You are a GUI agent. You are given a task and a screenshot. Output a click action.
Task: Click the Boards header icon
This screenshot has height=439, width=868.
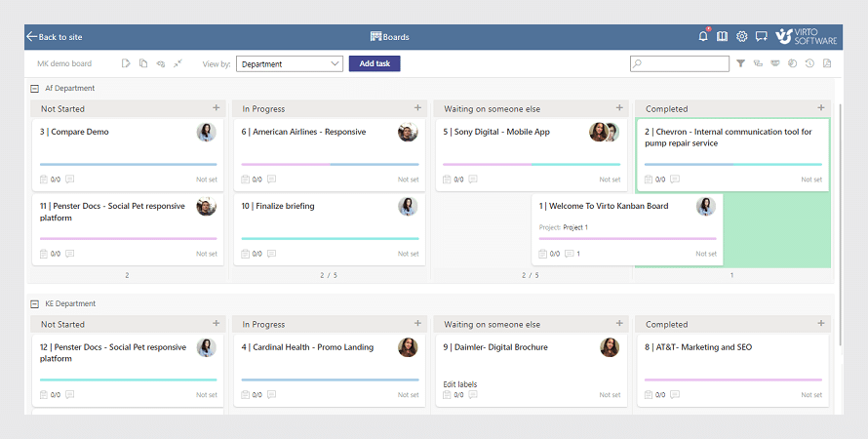point(375,36)
